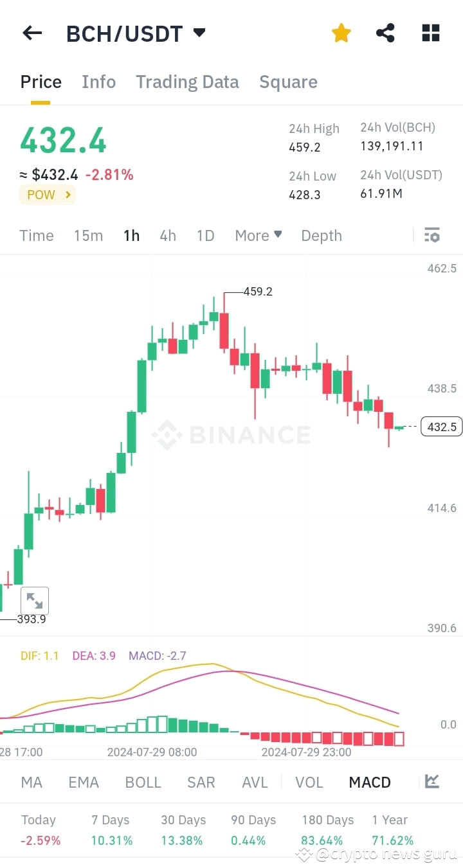Open the layout grid icon top right

(x=430, y=32)
